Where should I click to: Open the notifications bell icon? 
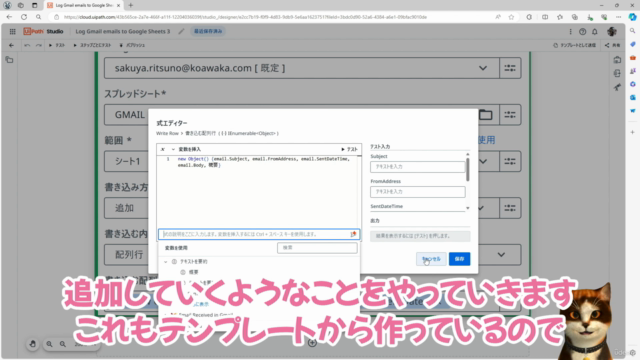coord(595,31)
